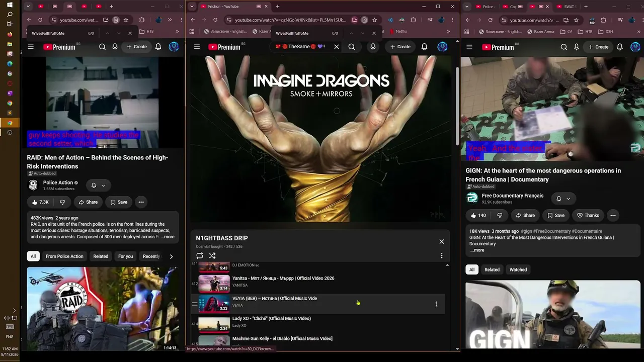This screenshot has height=362, width=644.
Task: Open Create menu in the Friction window
Action: click(400, 47)
